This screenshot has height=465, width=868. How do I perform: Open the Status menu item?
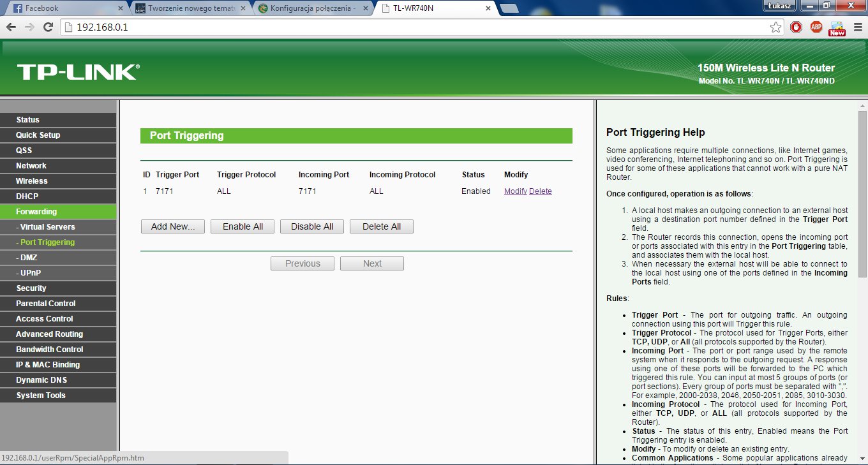coord(58,120)
